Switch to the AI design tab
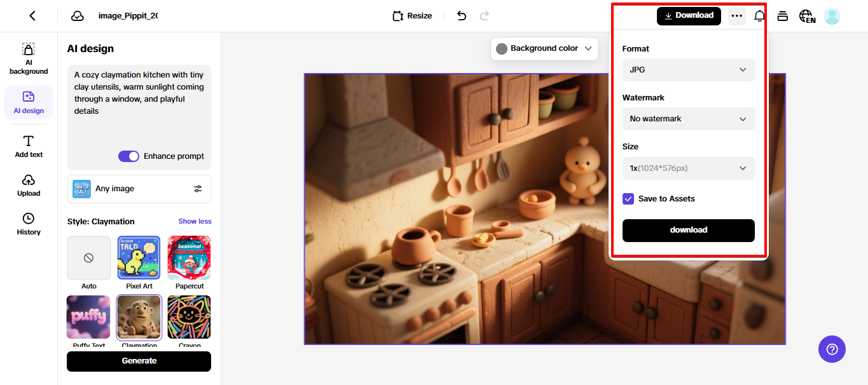This screenshot has height=385, width=868. tap(28, 102)
